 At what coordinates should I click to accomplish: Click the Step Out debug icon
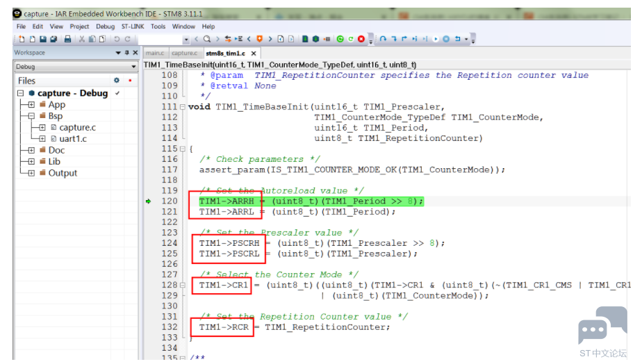(404, 39)
